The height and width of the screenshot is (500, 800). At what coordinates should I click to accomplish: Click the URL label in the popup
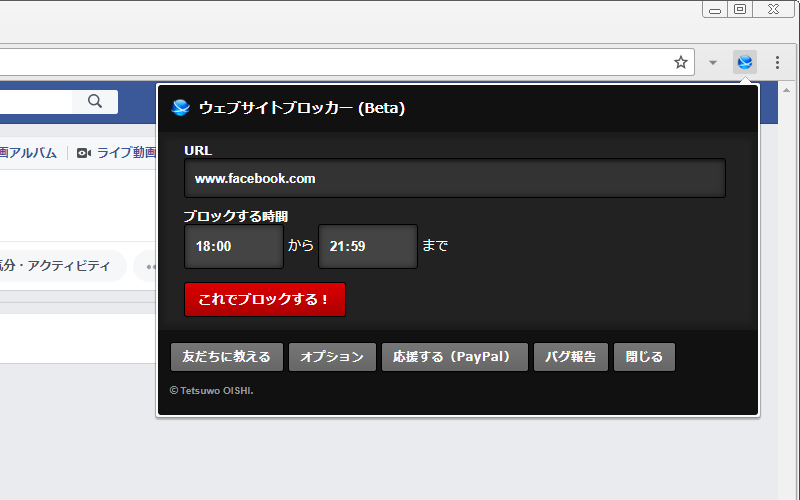click(198, 151)
